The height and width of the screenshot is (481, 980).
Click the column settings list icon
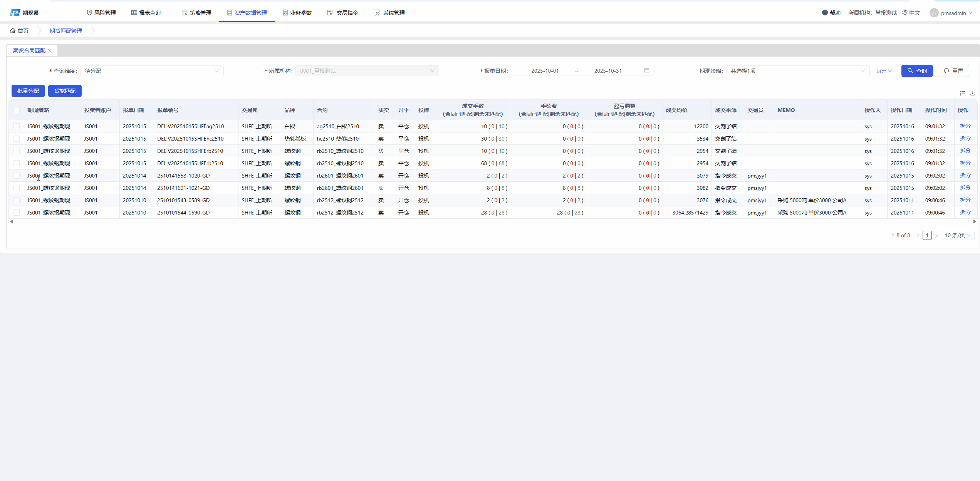(962, 93)
